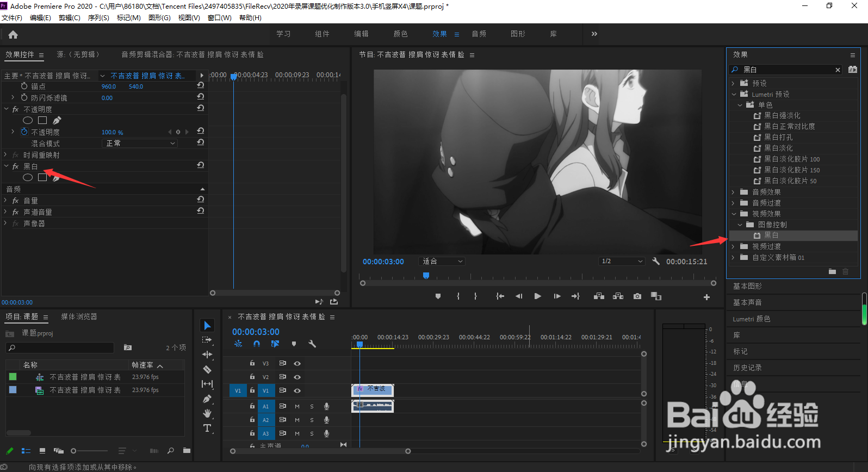Switch to 颜色 workspace

pyautogui.click(x=401, y=34)
